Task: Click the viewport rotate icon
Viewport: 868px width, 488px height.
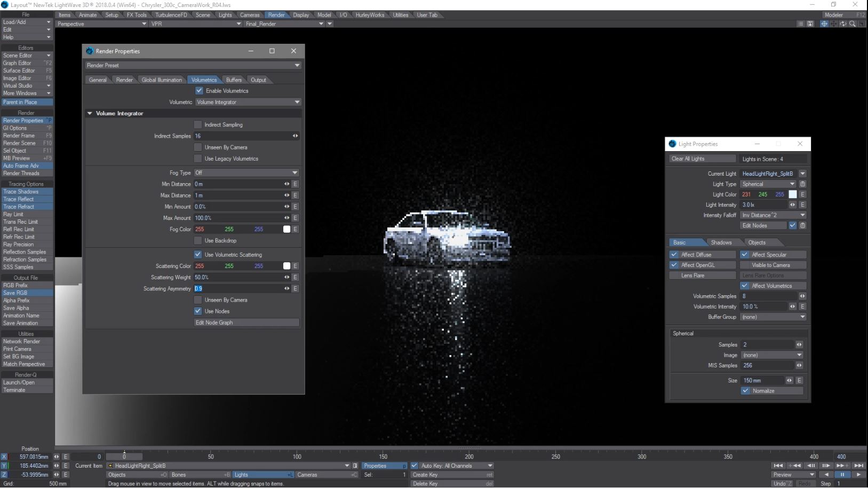Action: [x=843, y=24]
